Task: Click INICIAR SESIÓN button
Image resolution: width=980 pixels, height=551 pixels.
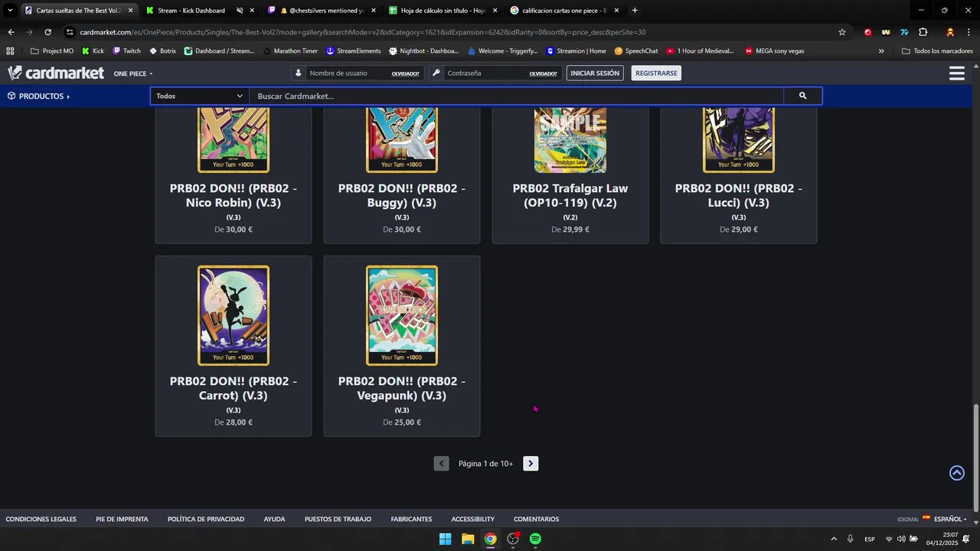Action: (595, 73)
